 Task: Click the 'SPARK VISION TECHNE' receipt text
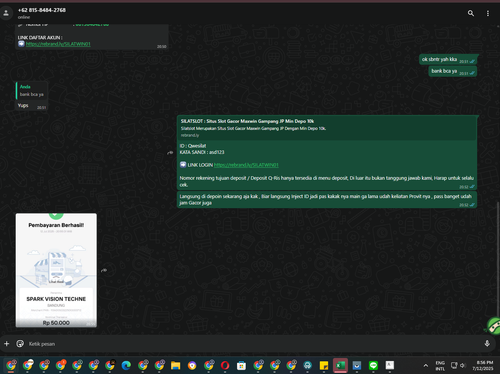56,299
